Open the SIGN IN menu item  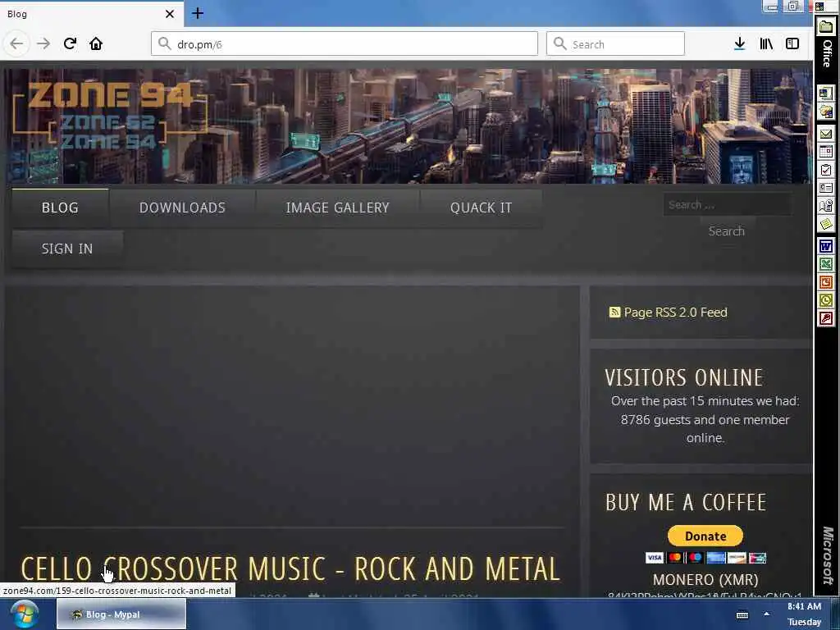[67, 249]
